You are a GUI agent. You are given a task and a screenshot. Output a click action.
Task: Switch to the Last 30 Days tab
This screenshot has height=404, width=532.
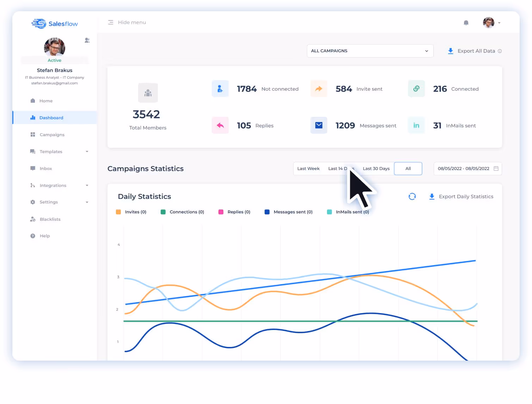(376, 169)
